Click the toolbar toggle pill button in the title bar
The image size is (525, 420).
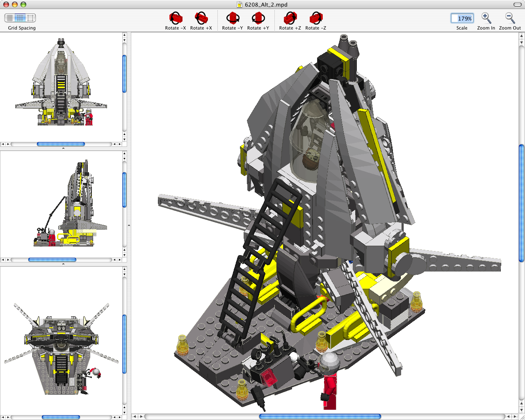coord(518,5)
